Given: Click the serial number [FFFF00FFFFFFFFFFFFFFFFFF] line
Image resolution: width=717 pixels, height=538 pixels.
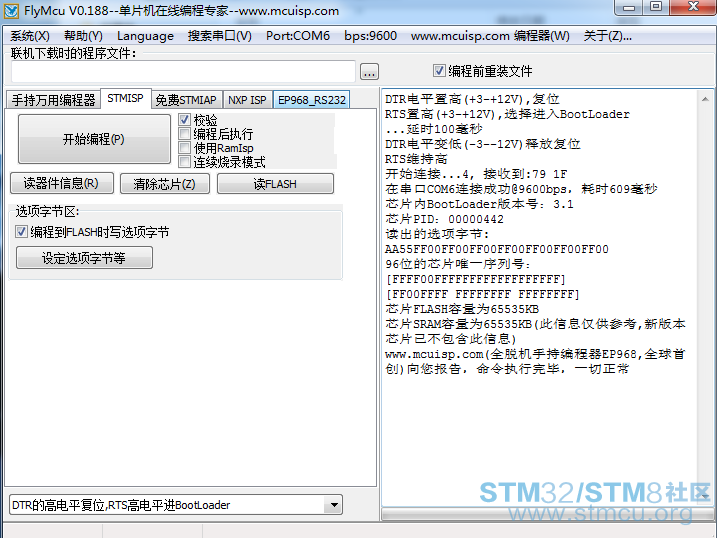Looking at the screenshot, I should 476,279.
